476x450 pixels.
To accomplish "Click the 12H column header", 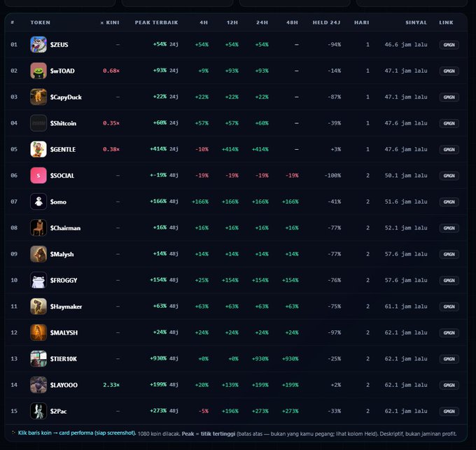I will click(x=232, y=22).
